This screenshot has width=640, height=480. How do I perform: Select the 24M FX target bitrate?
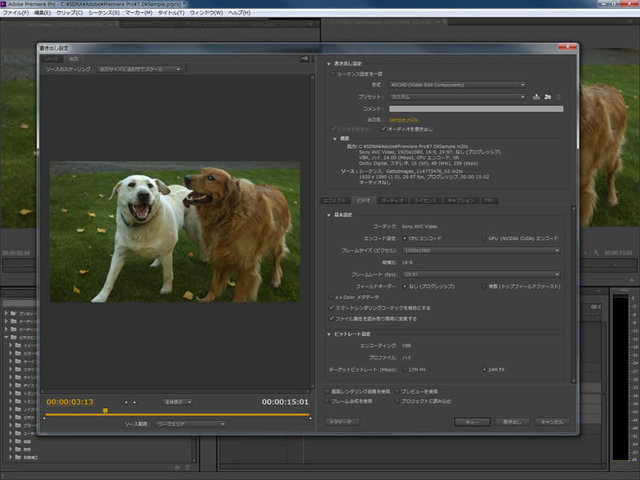484,369
